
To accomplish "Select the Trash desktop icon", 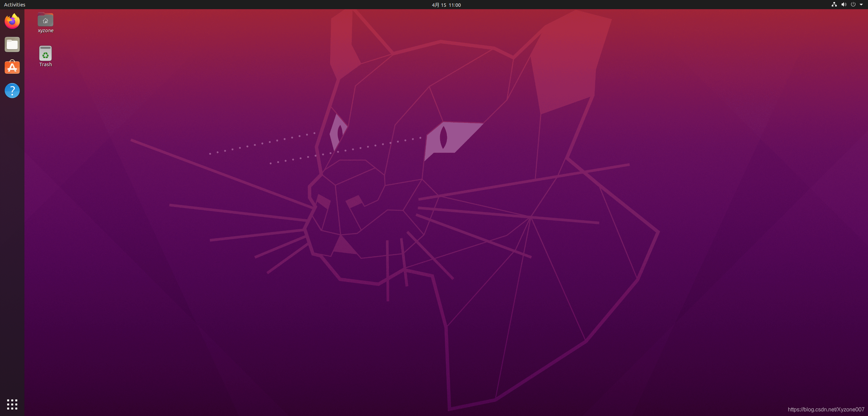I will tap(45, 56).
